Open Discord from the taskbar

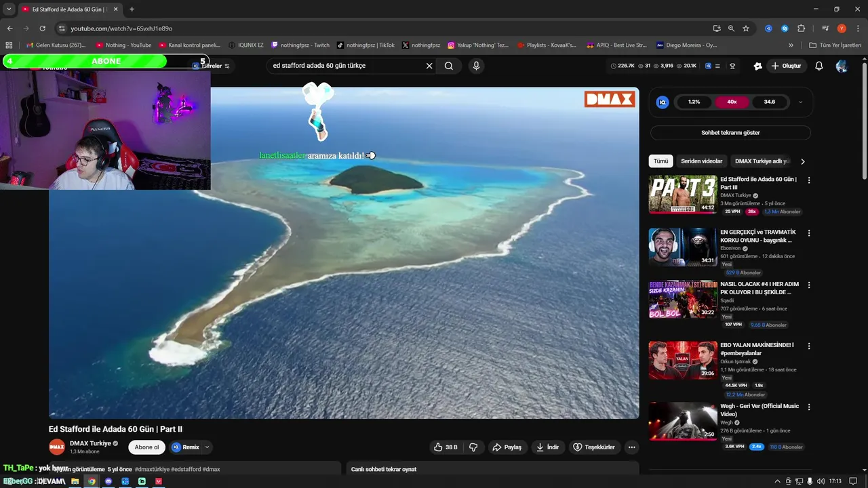[108, 481]
